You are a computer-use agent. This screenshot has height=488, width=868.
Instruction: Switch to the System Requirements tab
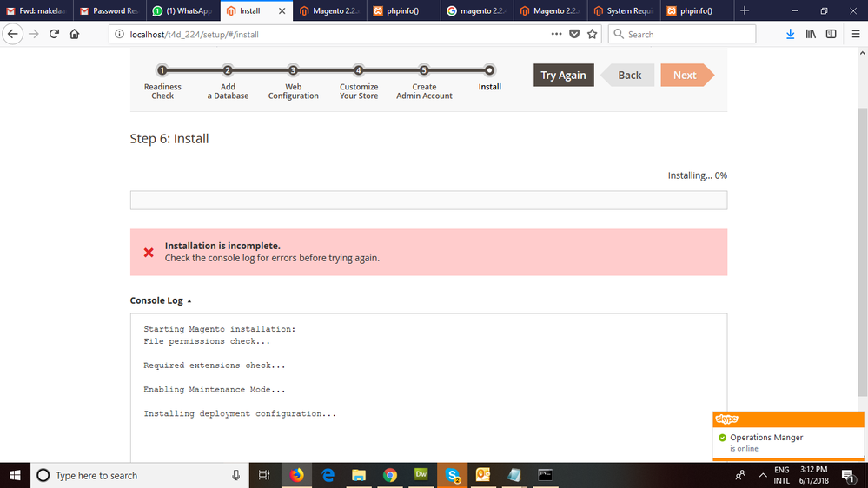point(624,10)
